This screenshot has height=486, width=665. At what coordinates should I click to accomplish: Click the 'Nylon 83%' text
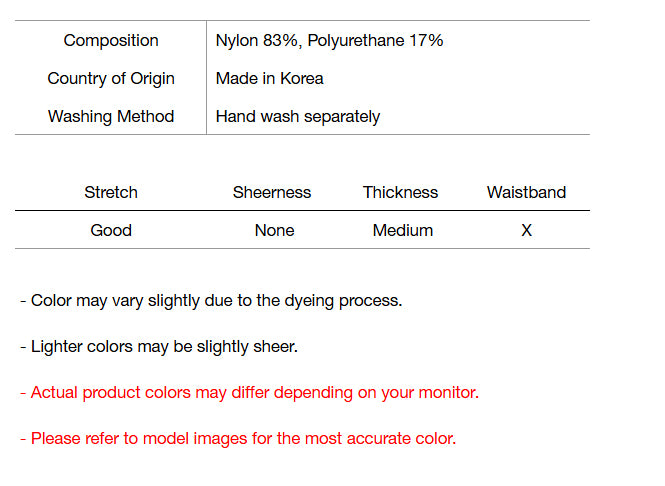click(x=258, y=41)
